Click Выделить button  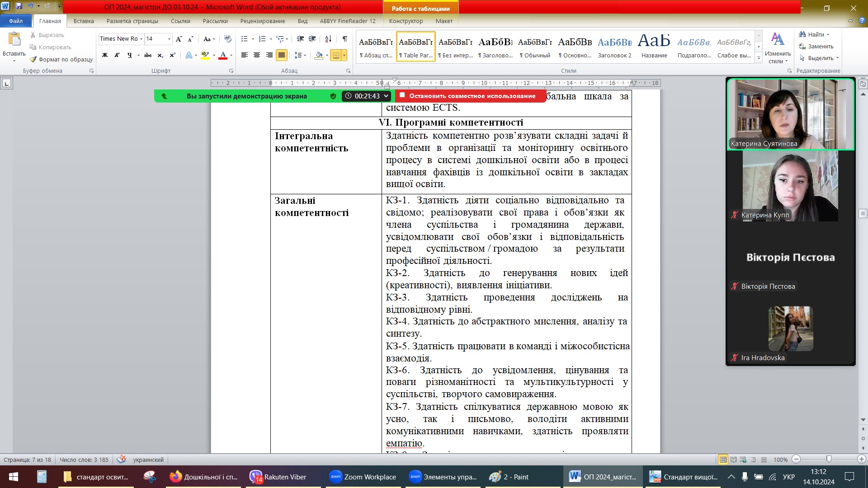[819, 58]
